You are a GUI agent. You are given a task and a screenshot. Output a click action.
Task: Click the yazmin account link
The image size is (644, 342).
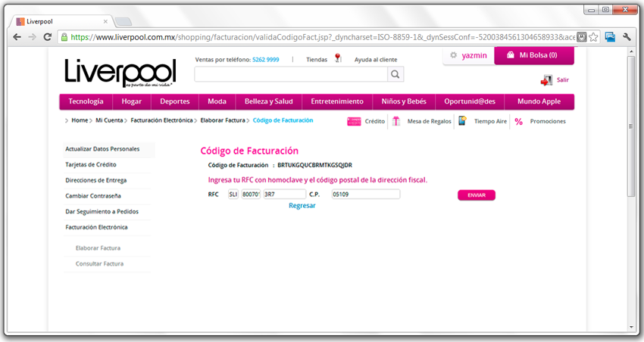[474, 55]
